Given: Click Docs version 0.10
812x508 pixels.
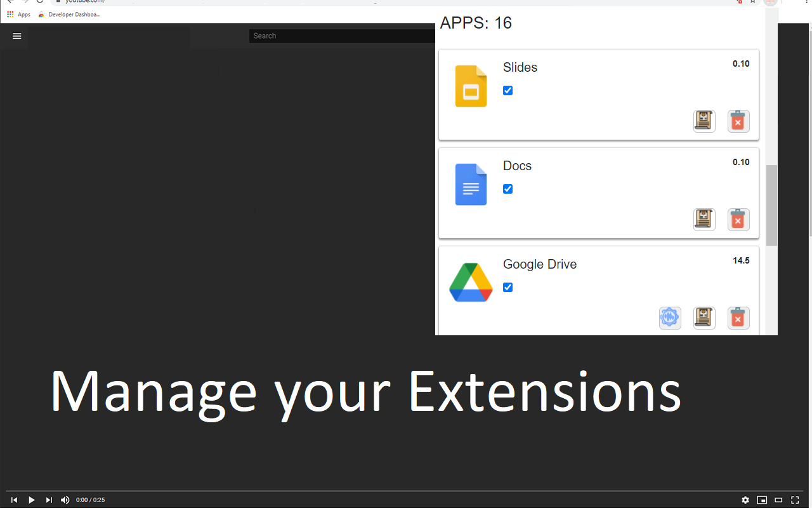Looking at the screenshot, I should [741, 162].
